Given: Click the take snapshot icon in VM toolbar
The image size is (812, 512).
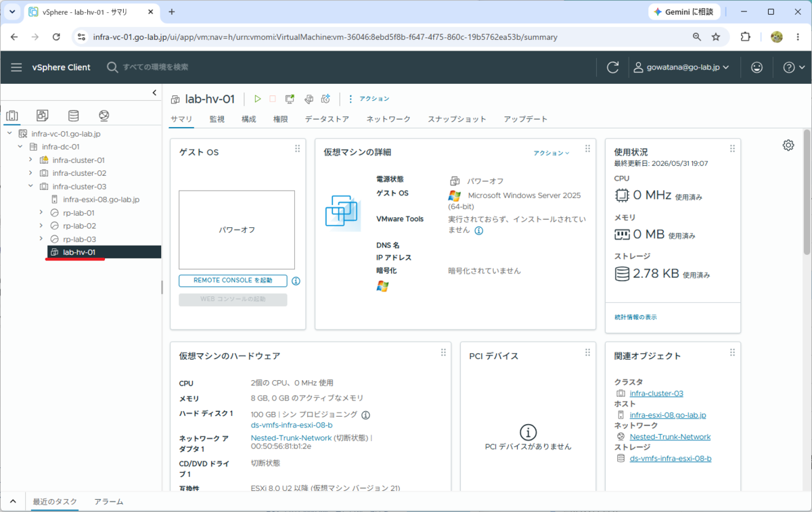Looking at the screenshot, I should (325, 99).
